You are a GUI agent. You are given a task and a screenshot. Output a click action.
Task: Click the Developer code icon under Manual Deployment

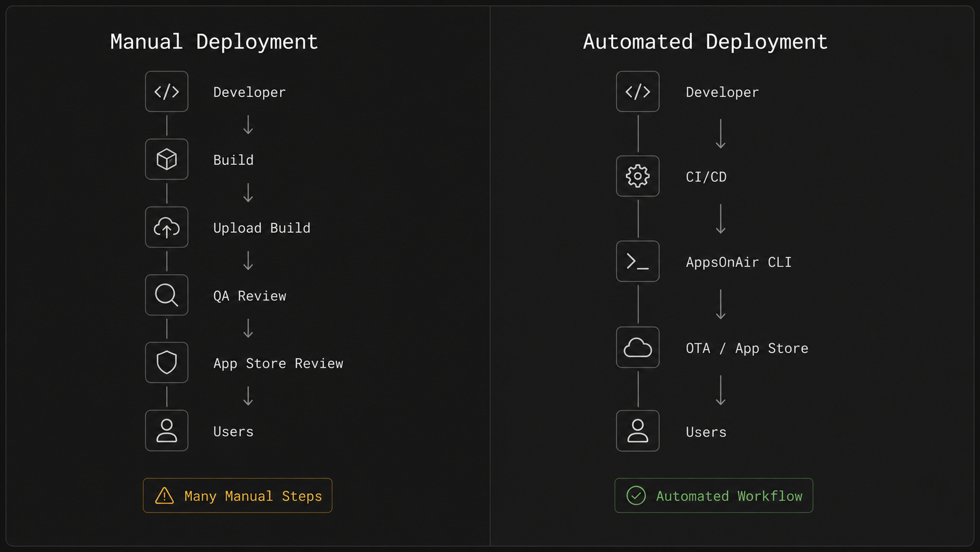click(166, 92)
